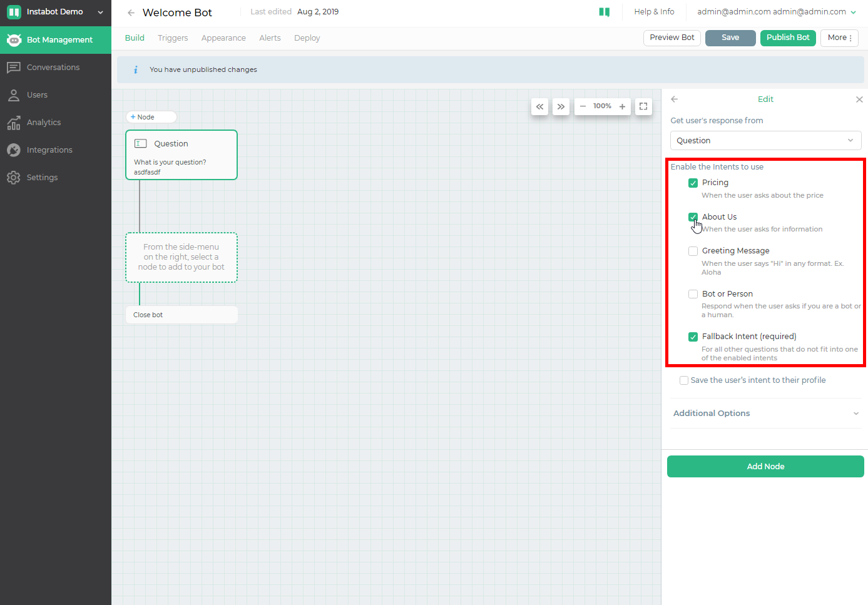
Task: Click 'When the user asks about the price'
Action: tap(762, 195)
